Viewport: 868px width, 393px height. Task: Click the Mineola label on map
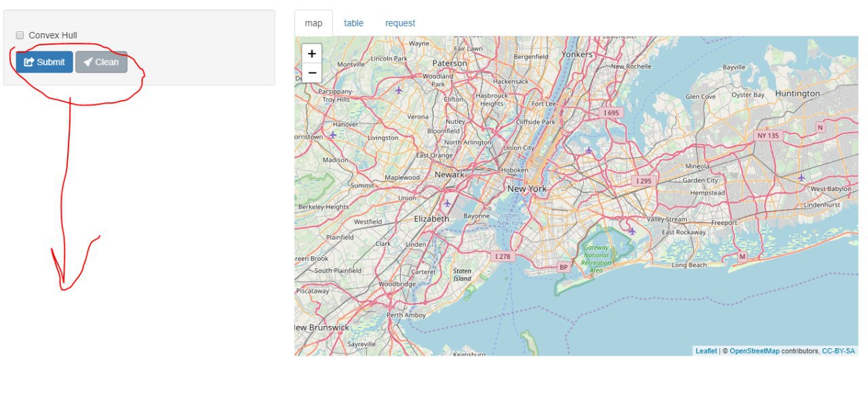(697, 166)
